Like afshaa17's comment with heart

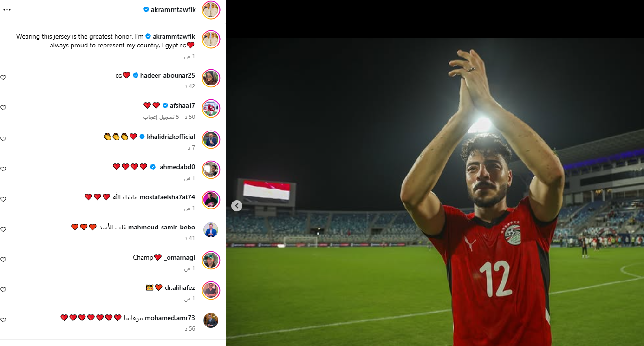pos(3,108)
